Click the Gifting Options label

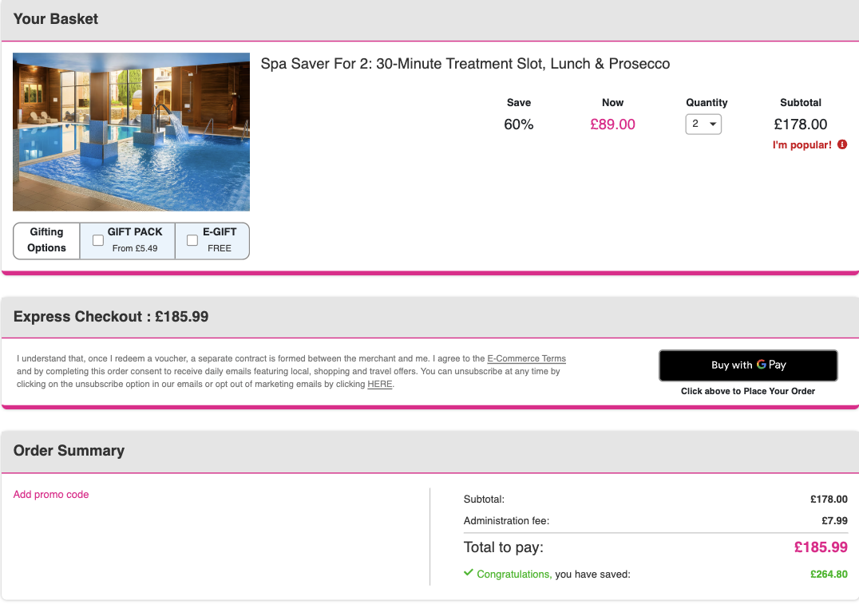click(x=47, y=240)
